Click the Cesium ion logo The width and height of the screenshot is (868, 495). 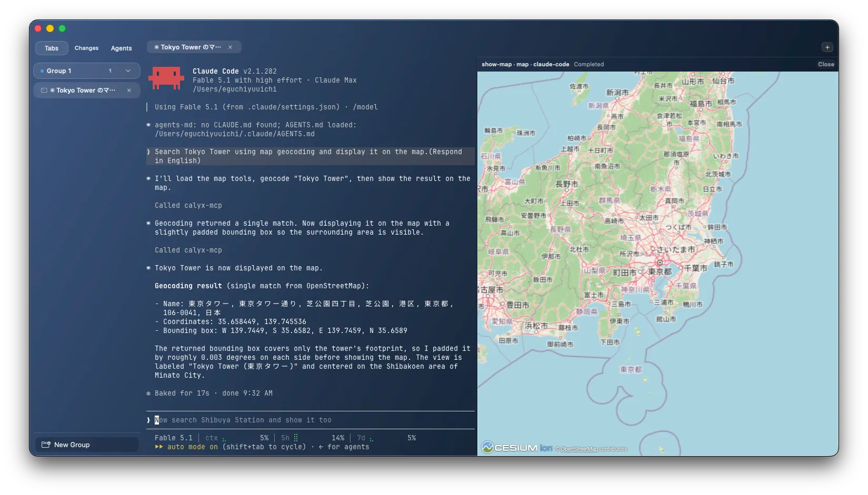(517, 448)
